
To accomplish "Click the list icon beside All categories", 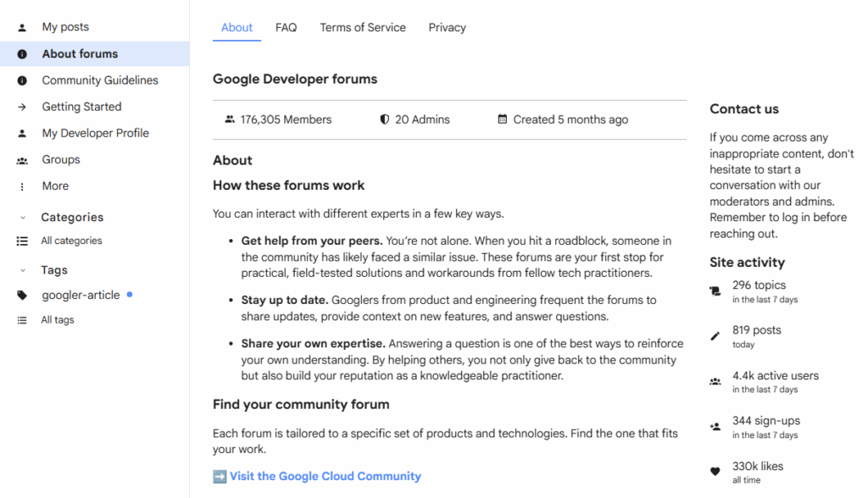I will click(x=22, y=241).
